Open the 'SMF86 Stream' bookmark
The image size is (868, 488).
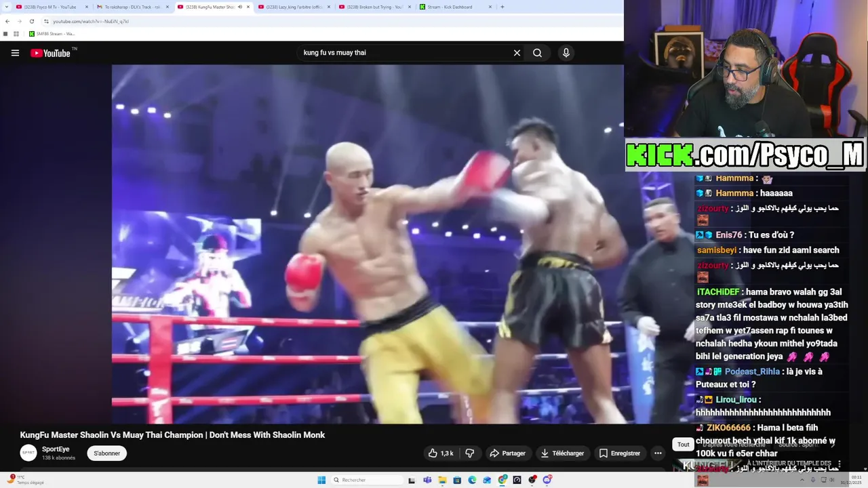coord(52,34)
